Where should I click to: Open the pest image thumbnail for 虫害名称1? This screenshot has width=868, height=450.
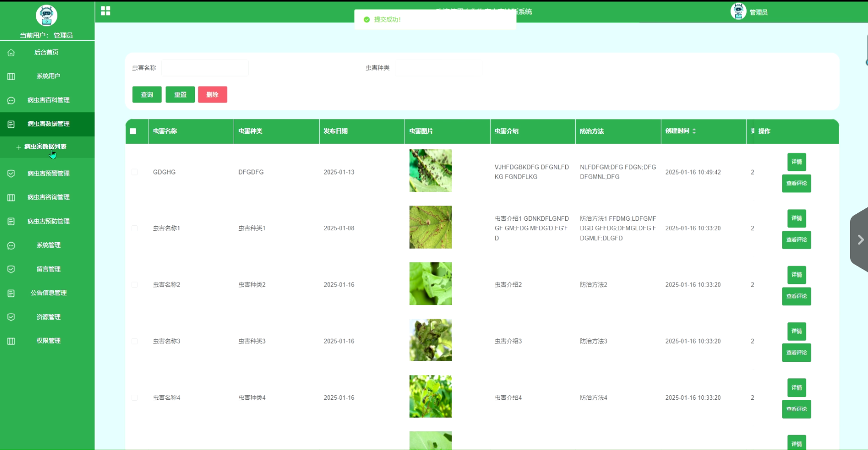[x=431, y=227]
